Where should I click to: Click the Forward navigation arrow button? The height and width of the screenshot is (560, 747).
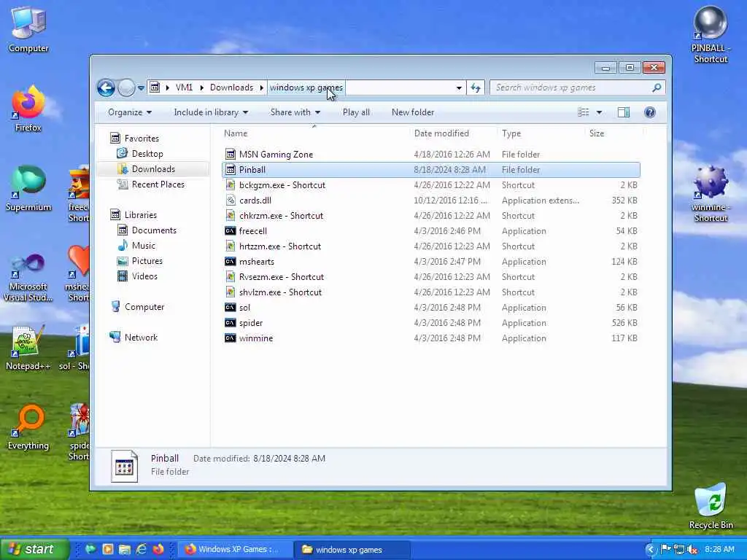126,87
